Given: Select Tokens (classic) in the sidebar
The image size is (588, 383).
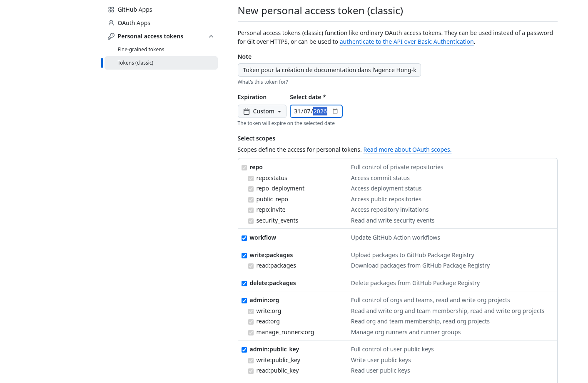Looking at the screenshot, I should tap(135, 63).
